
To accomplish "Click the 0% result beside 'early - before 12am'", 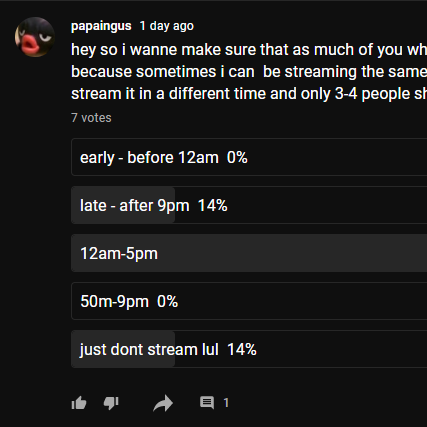I will tap(237, 157).
